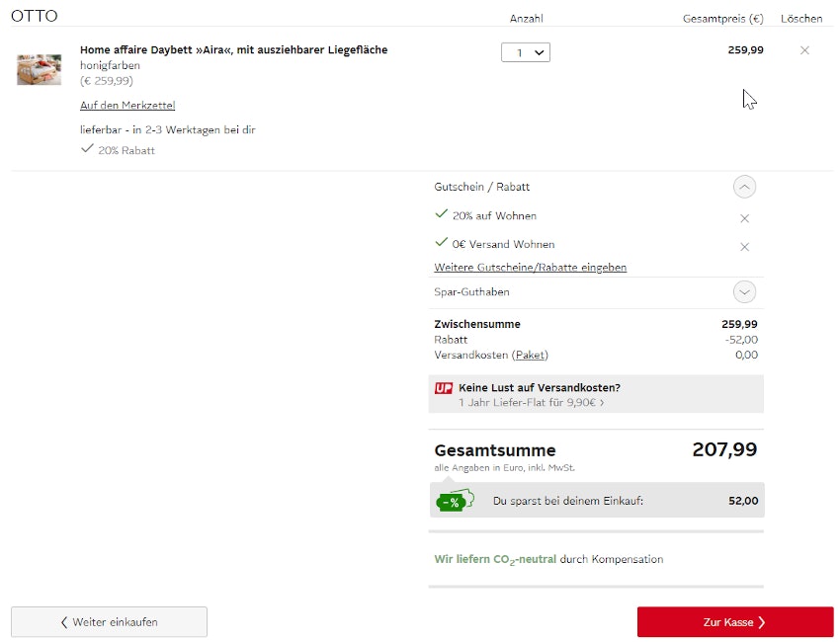Viewport: 840px width, 642px height.
Task: Remove the Daybett item from cart
Action: [804, 50]
